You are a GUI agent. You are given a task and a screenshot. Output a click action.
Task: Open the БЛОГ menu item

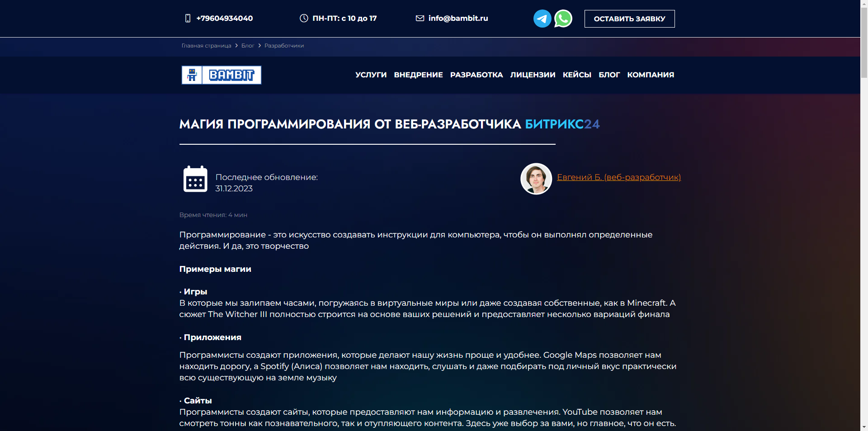pyautogui.click(x=609, y=75)
